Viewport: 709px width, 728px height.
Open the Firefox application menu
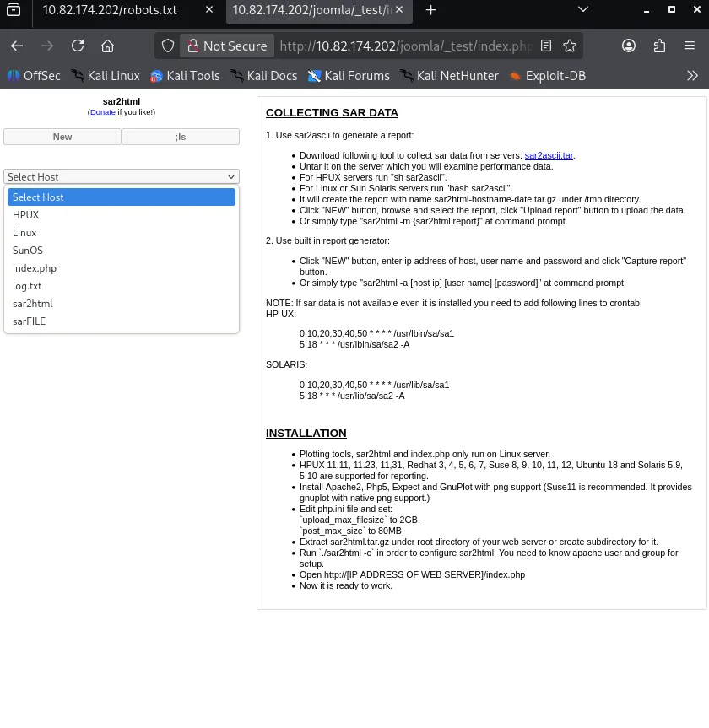coord(690,46)
